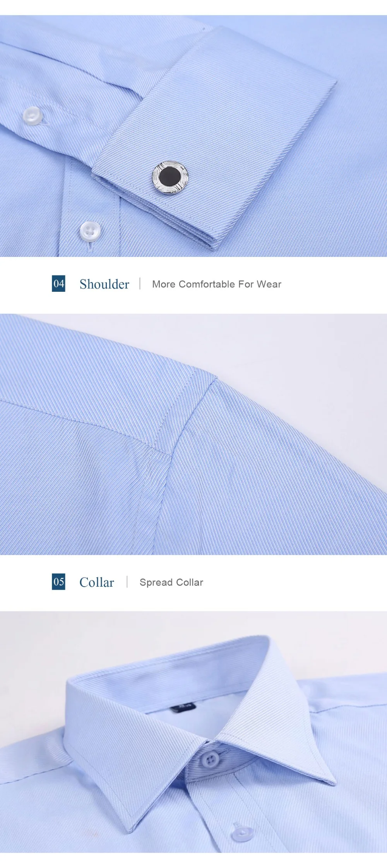Click the 04 number badge
The image size is (387, 868).
pos(58,284)
